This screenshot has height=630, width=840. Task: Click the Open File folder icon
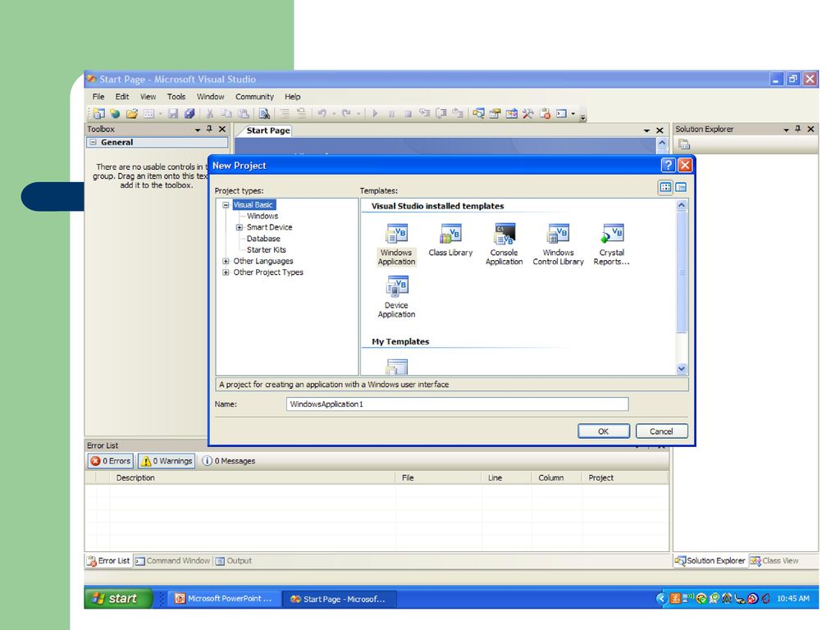(132, 113)
